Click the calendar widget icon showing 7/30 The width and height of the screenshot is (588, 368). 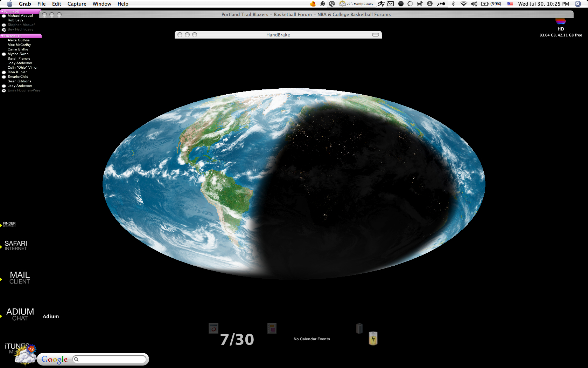click(x=213, y=328)
